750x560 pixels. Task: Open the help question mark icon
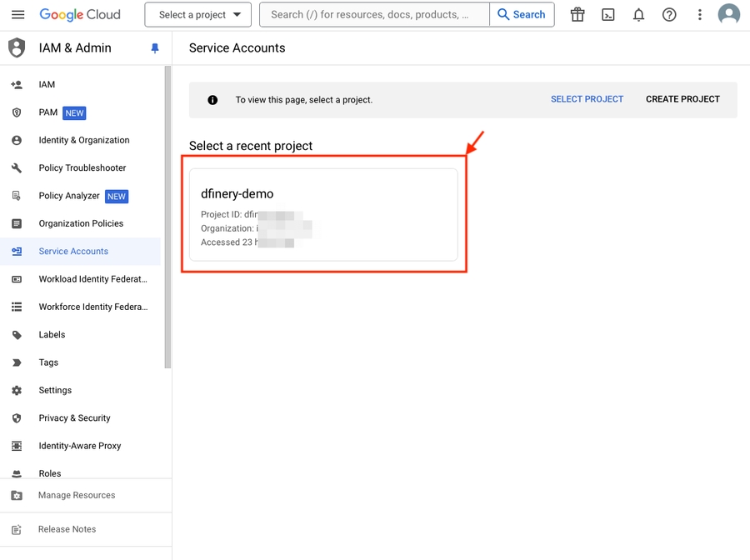pyautogui.click(x=669, y=15)
